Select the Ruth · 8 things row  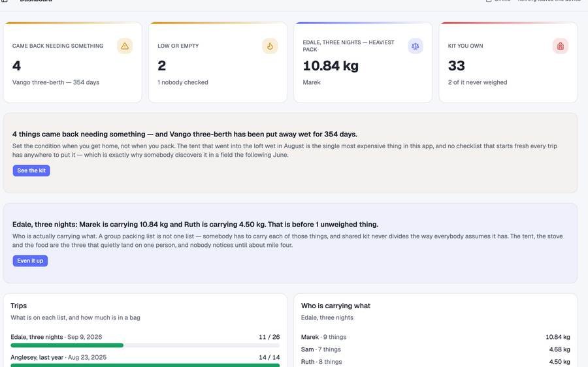(435, 362)
